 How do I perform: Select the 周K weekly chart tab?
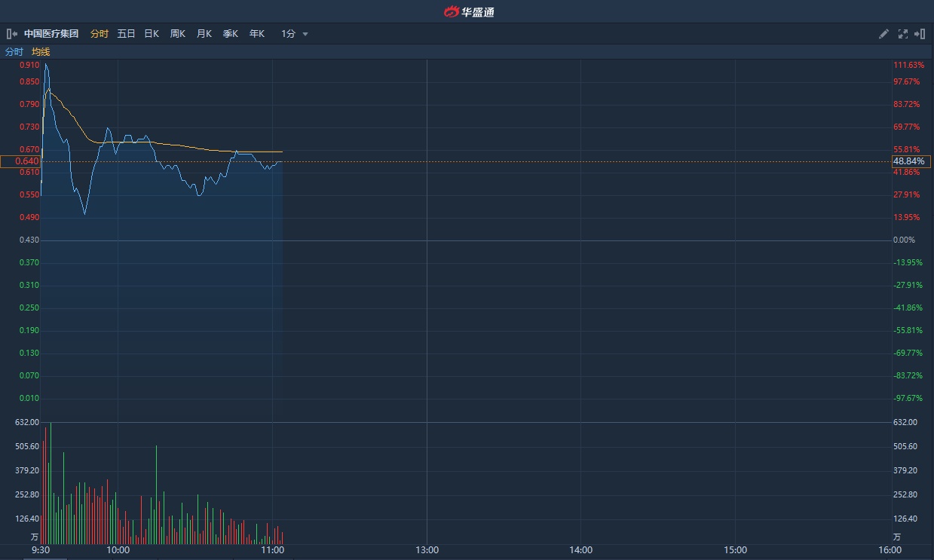(x=178, y=34)
